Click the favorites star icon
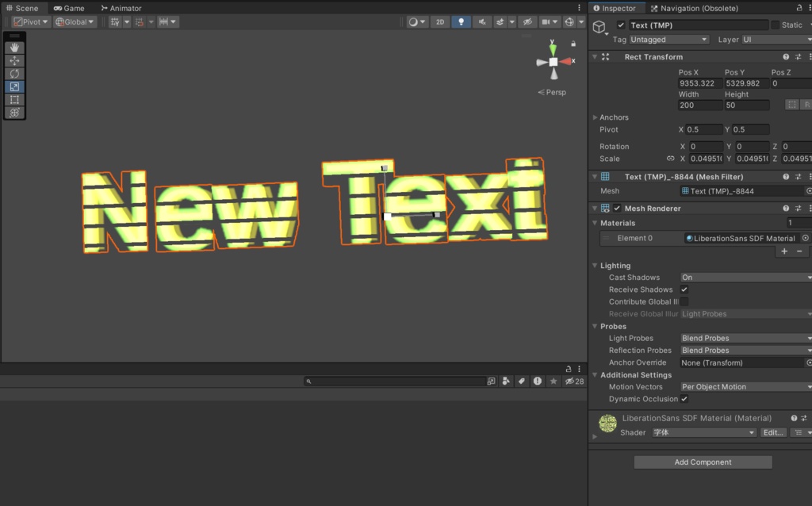This screenshot has height=506, width=812. point(553,381)
